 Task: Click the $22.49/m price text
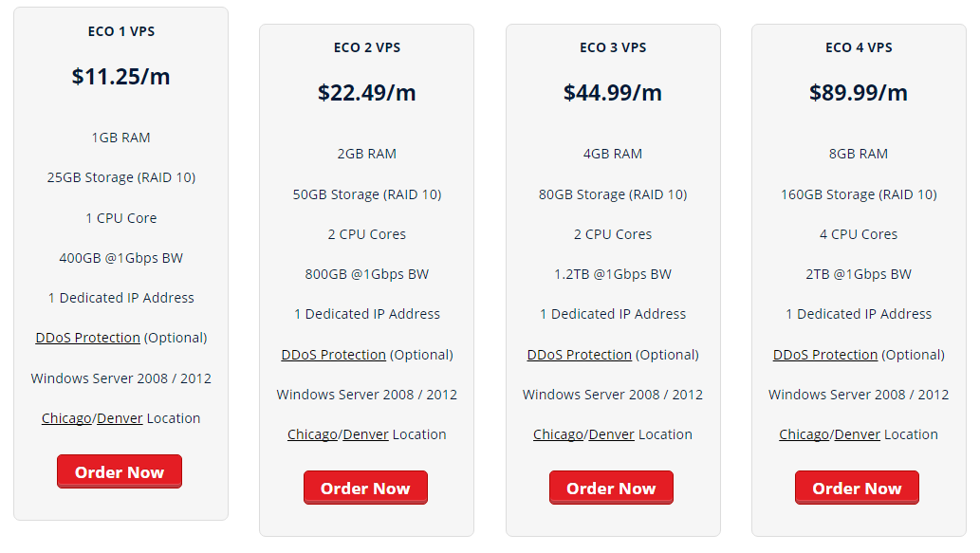point(367,92)
